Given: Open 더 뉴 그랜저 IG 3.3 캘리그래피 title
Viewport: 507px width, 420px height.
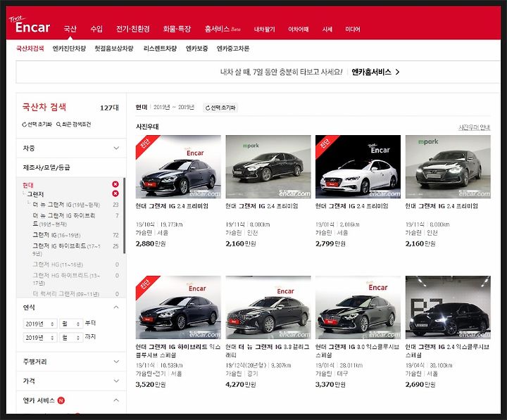Looking at the screenshot, I should [x=268, y=351].
